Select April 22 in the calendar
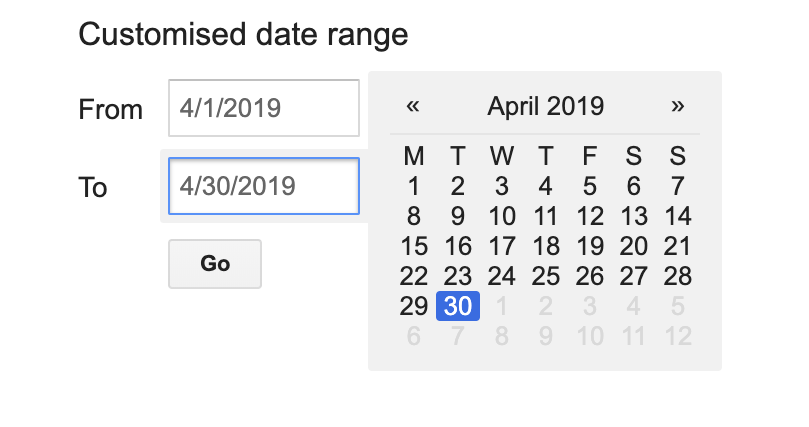809x427 pixels. click(x=414, y=276)
